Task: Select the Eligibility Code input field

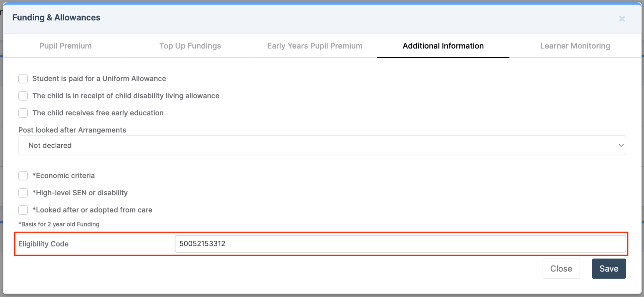Action: coord(399,244)
